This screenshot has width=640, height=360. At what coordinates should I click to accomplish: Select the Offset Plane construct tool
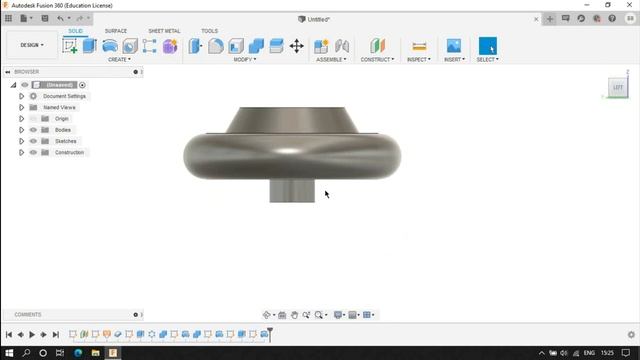pos(378,46)
